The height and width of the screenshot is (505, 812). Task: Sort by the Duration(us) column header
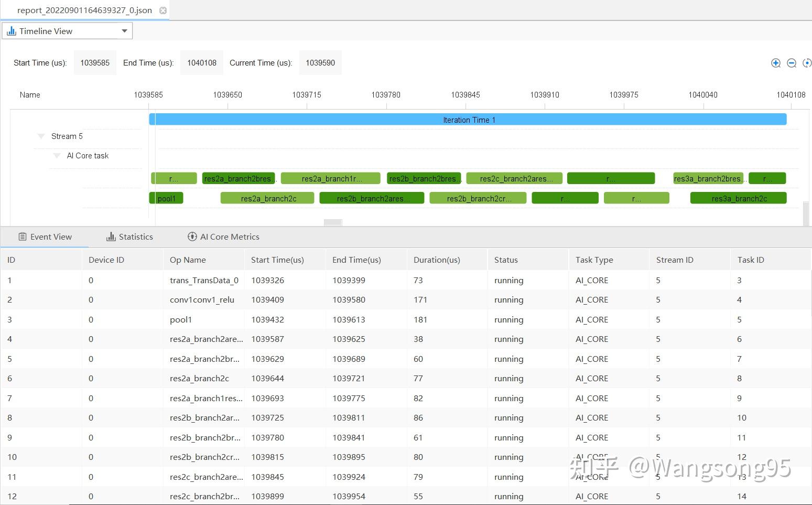point(436,260)
